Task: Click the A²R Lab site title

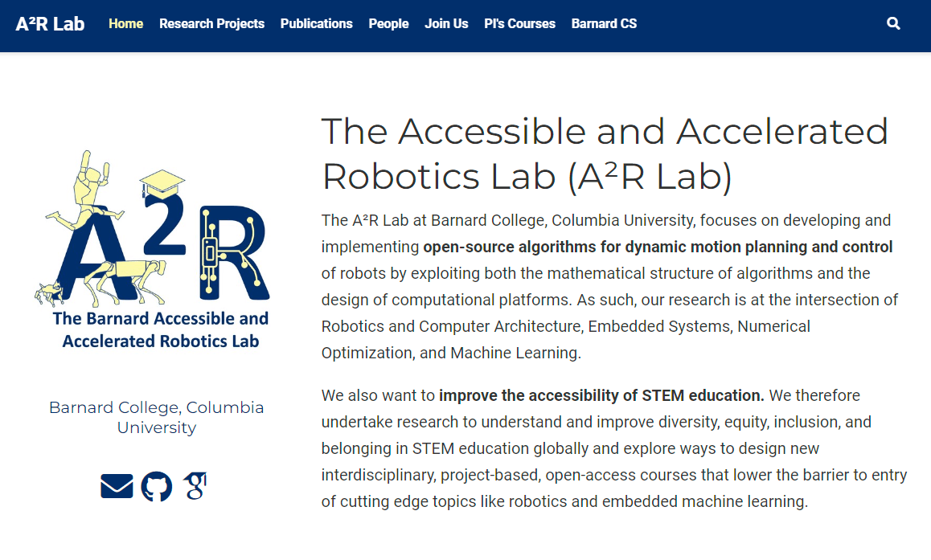Action: click(49, 24)
